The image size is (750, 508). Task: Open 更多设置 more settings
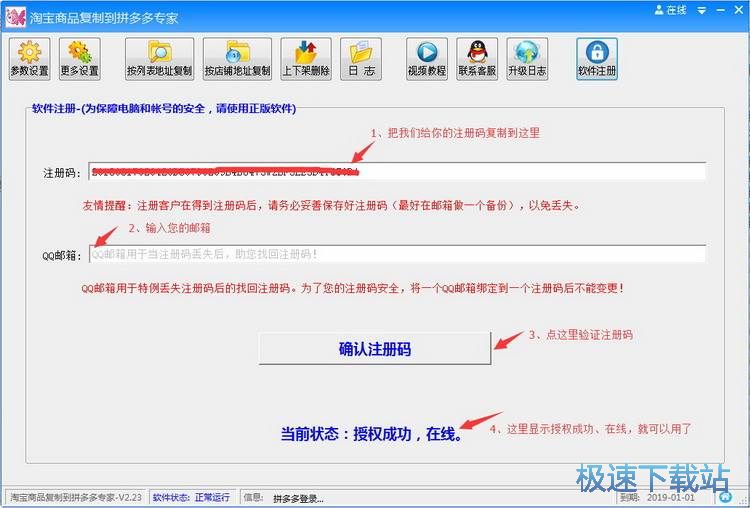[x=79, y=59]
